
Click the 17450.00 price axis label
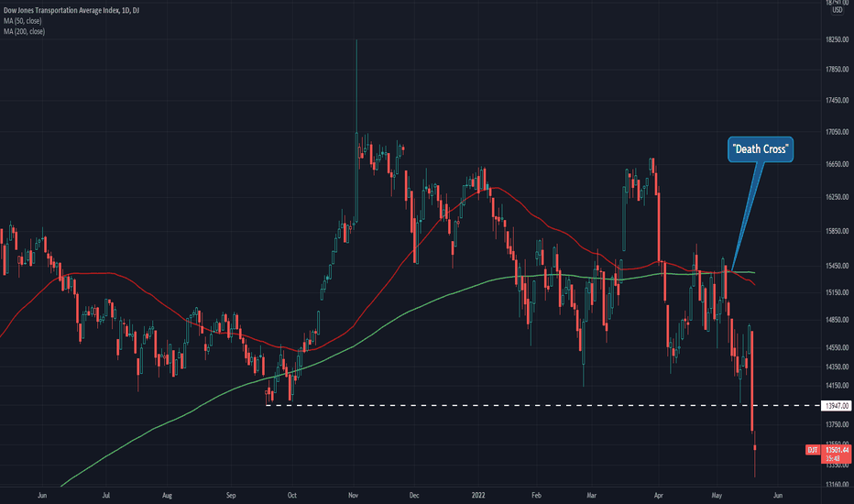click(838, 100)
